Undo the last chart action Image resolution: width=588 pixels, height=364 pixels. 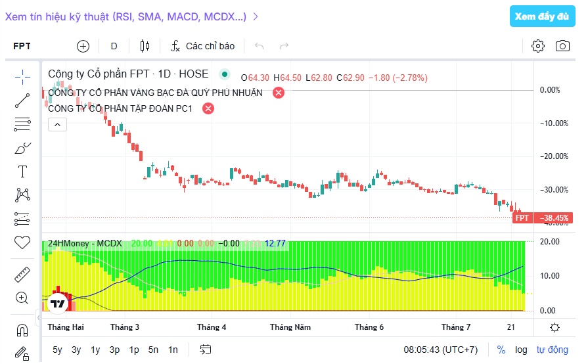point(259,46)
